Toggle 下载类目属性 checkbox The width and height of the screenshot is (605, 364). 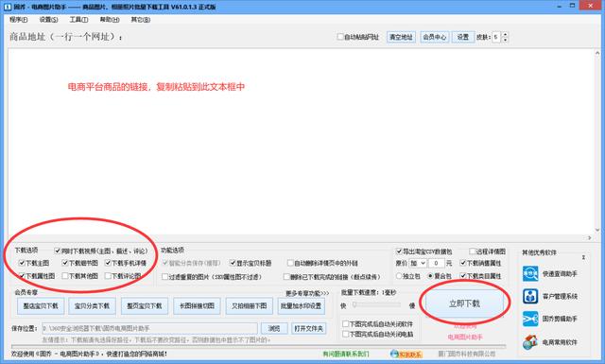pyautogui.click(x=463, y=276)
